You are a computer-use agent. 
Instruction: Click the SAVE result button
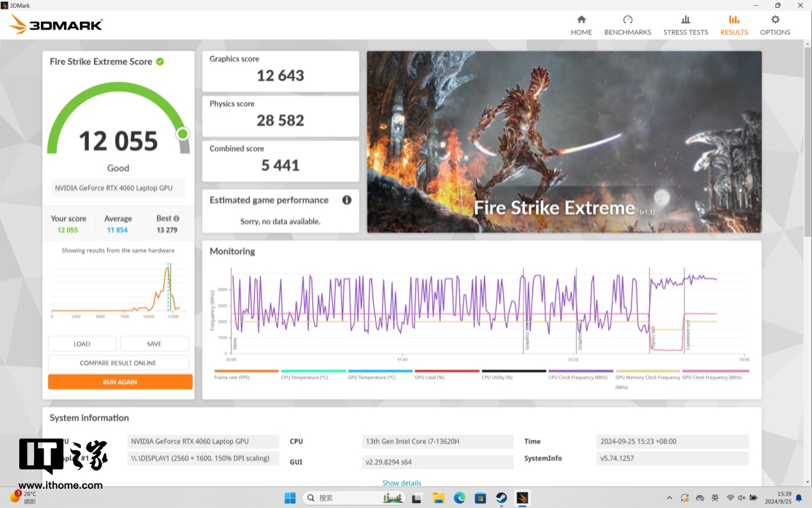(x=154, y=344)
